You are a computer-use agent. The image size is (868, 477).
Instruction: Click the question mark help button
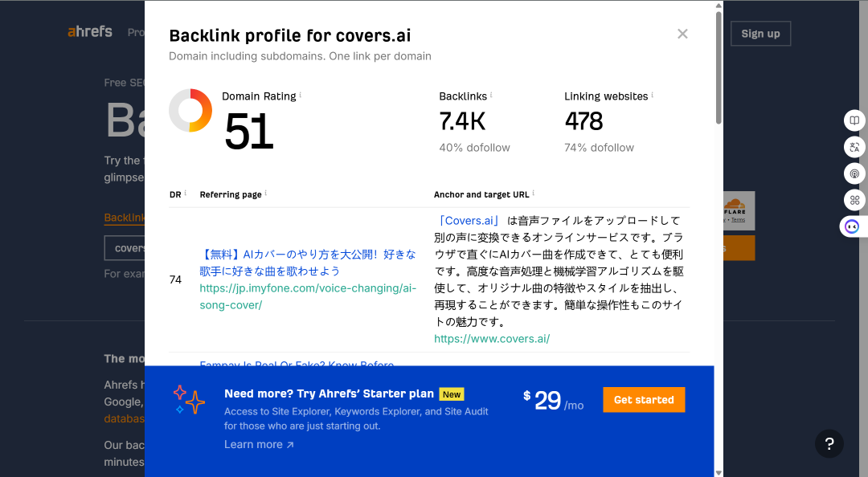pos(829,443)
